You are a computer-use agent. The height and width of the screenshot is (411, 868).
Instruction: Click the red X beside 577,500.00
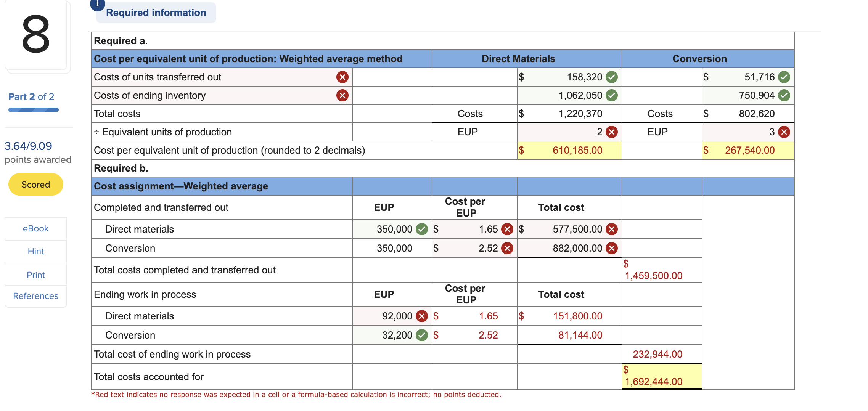[612, 229]
